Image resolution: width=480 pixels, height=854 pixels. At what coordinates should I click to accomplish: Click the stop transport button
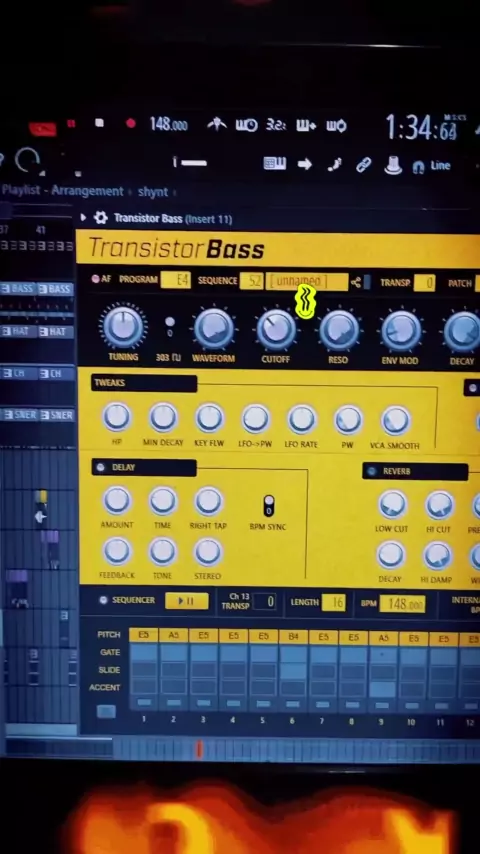tap(99, 123)
